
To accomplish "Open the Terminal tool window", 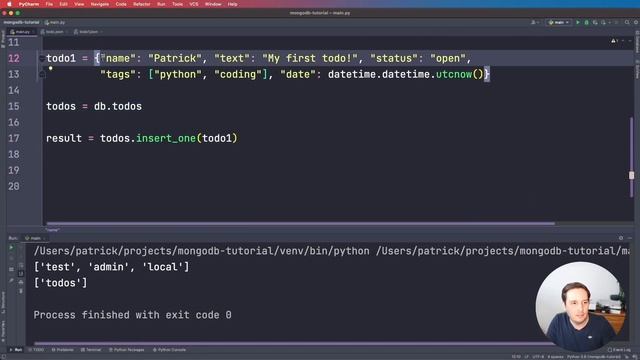I will tap(91, 350).
